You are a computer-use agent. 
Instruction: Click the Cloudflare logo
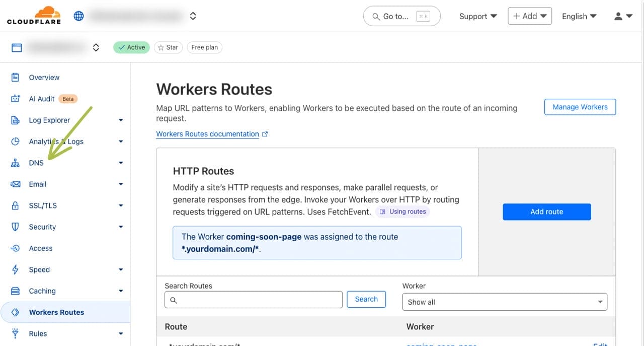[x=34, y=15]
